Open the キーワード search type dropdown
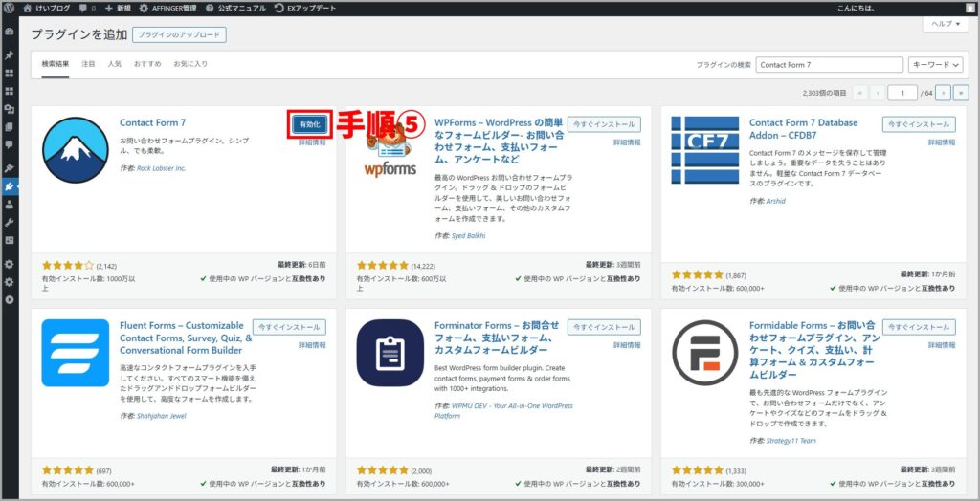Screen dimensions: 980x501 [x=935, y=65]
